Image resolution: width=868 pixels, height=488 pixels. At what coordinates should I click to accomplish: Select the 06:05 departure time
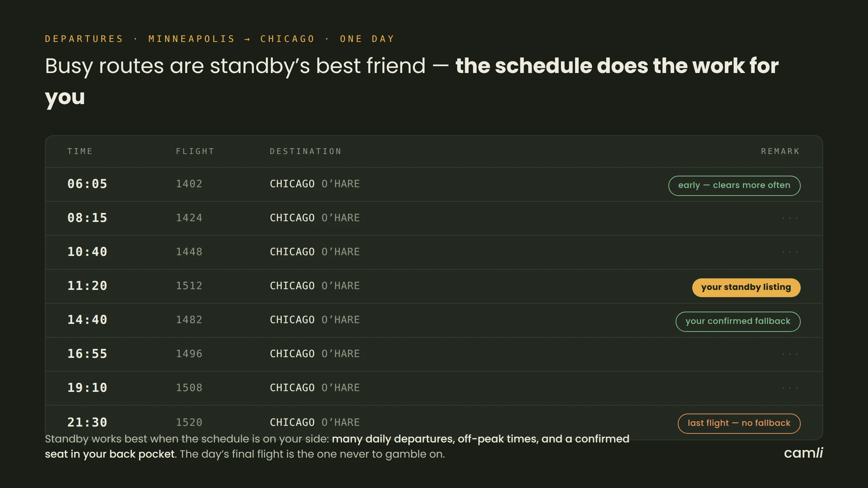[87, 184]
